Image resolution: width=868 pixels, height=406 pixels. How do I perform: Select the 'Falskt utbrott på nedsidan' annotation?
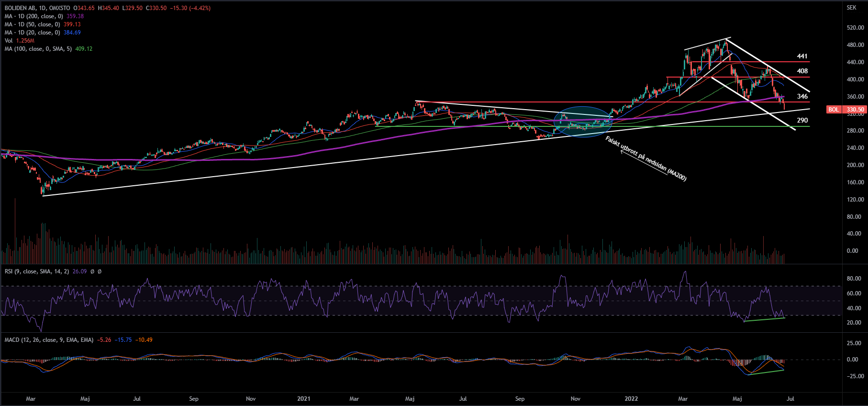click(646, 158)
